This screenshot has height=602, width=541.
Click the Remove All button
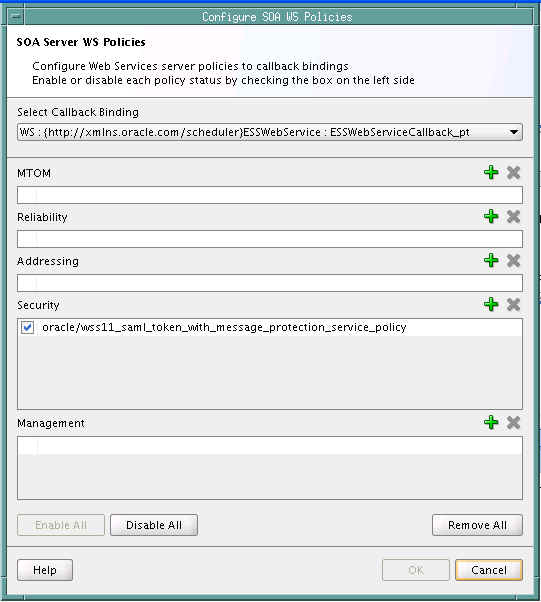click(x=477, y=525)
